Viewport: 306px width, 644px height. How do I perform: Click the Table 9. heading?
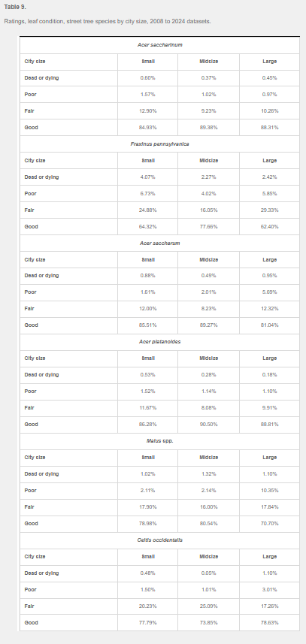click(15, 7)
